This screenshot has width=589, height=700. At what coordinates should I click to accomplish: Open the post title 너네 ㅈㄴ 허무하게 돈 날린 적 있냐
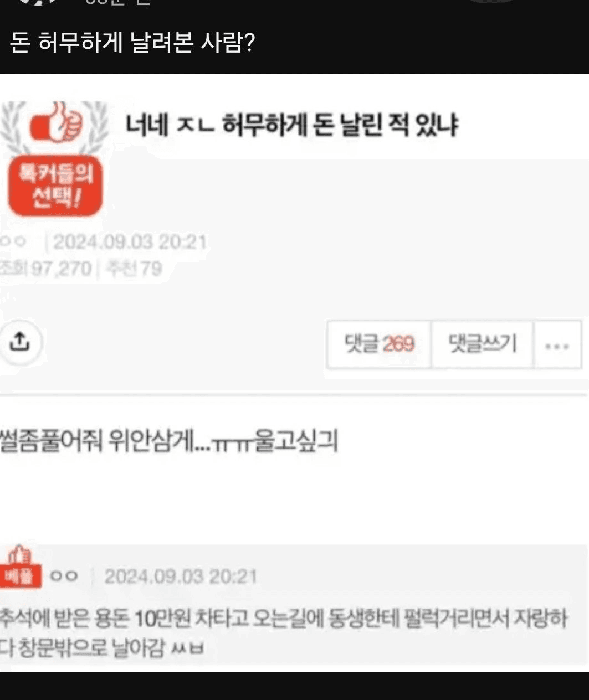[291, 124]
